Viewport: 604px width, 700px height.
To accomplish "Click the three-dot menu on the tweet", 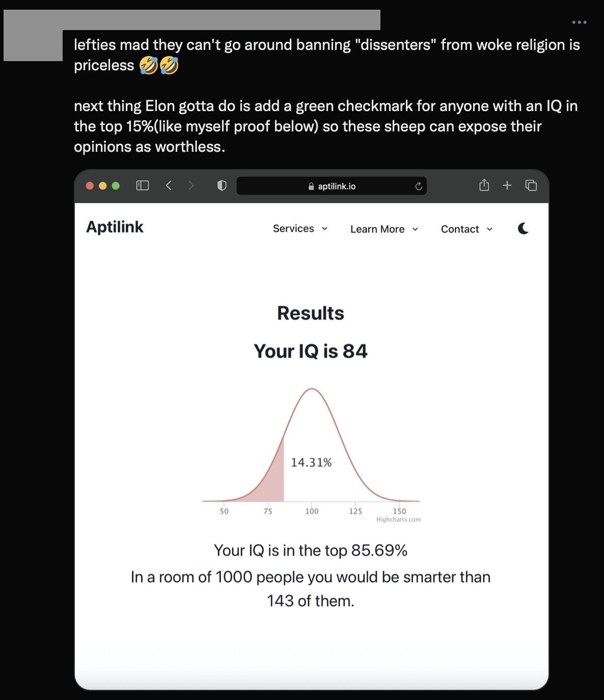I will (x=580, y=22).
